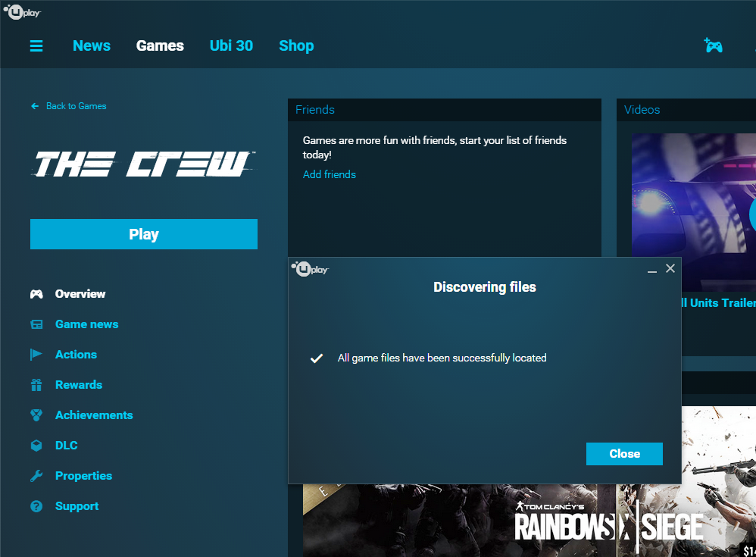
Task: View the Rewards section
Action: 79,385
